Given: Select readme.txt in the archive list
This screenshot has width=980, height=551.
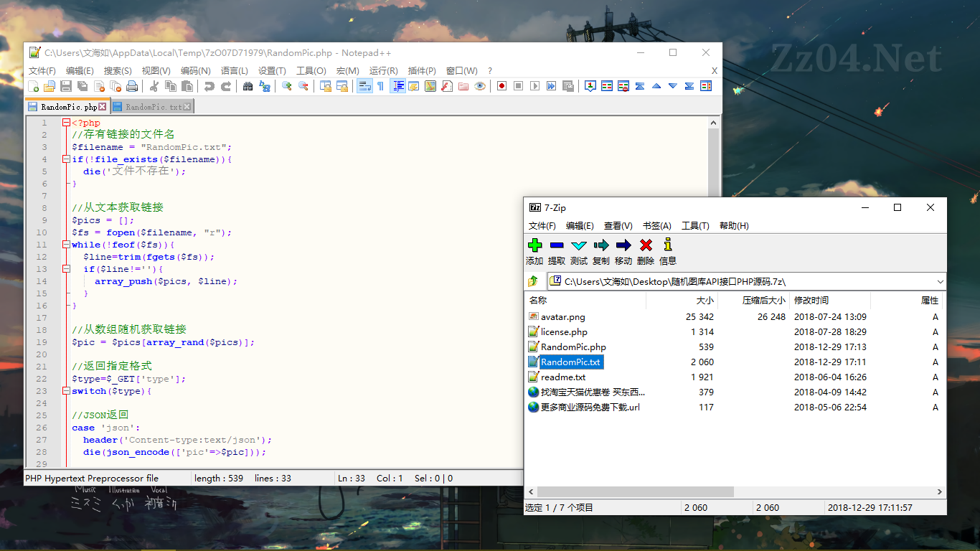Looking at the screenshot, I should pos(562,377).
